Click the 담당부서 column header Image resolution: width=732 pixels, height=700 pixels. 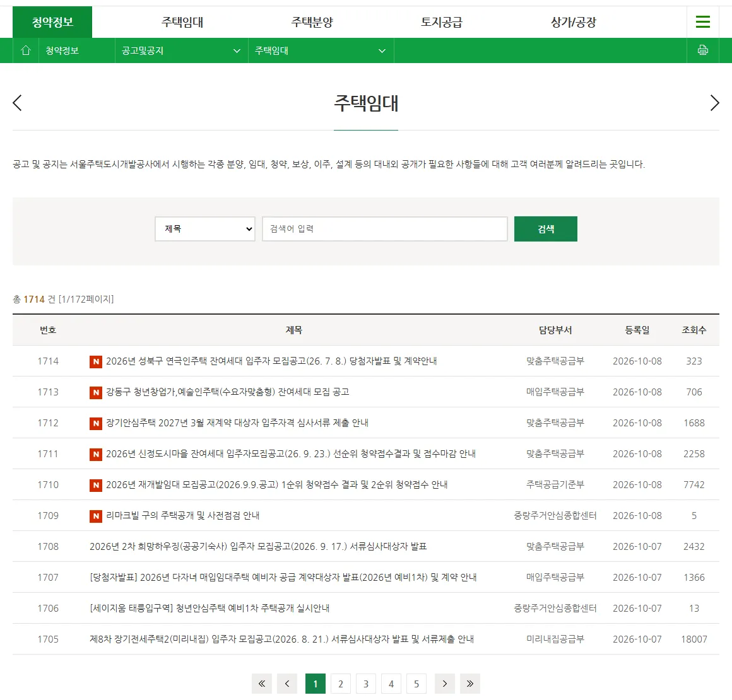(x=555, y=330)
